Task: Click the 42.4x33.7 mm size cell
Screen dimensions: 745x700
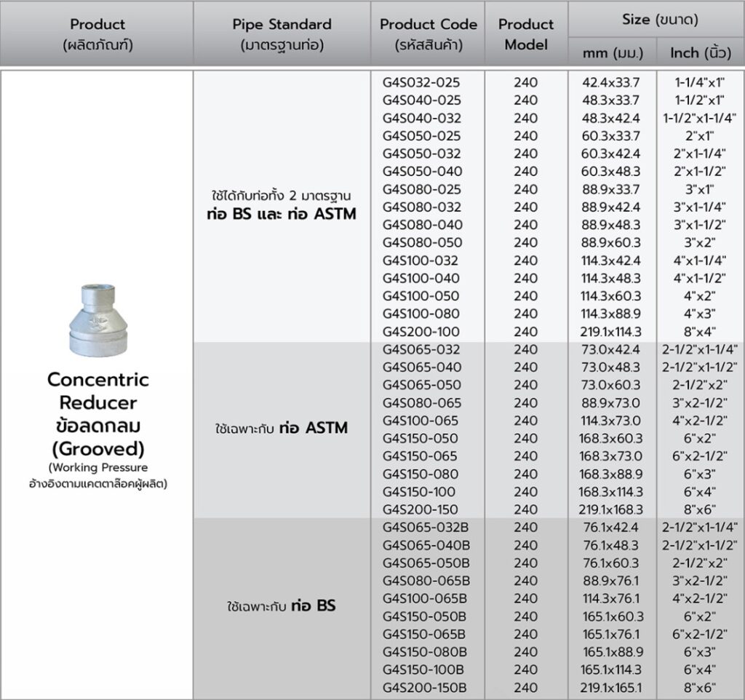Action: (611, 83)
